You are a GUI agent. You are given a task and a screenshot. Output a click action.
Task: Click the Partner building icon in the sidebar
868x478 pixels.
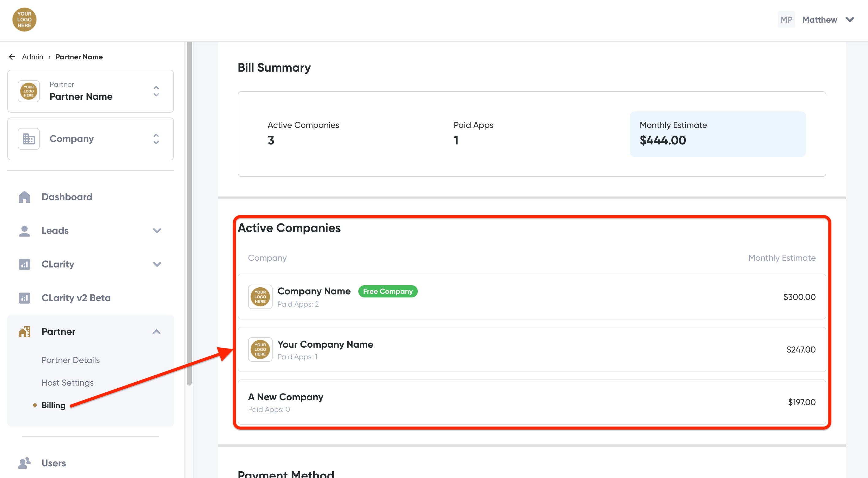point(24,332)
